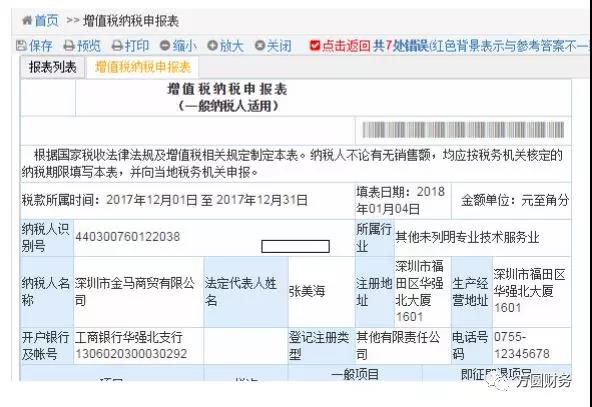
Task: Click the 打印 printer icon
Action: pyautogui.click(x=117, y=46)
